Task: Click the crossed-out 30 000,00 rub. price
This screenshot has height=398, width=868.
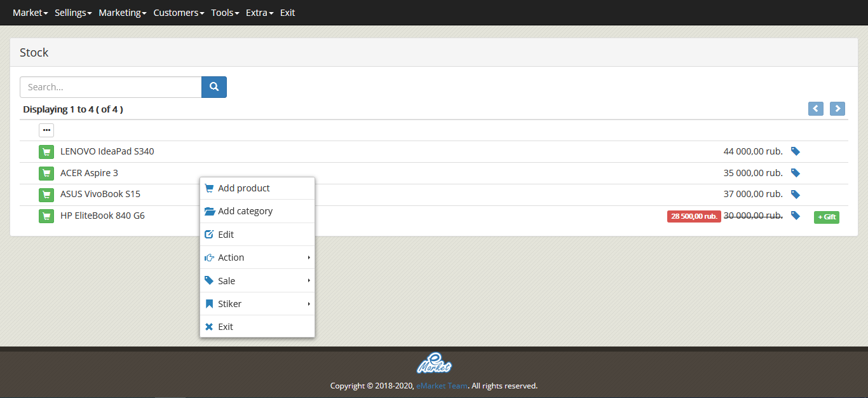Action: (x=753, y=216)
